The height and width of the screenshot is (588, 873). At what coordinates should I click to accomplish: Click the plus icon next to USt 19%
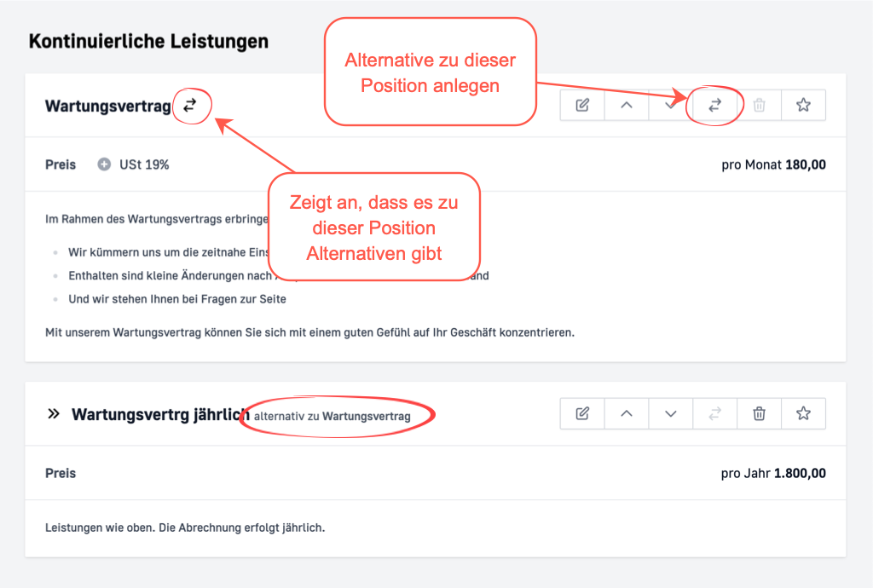click(x=102, y=164)
